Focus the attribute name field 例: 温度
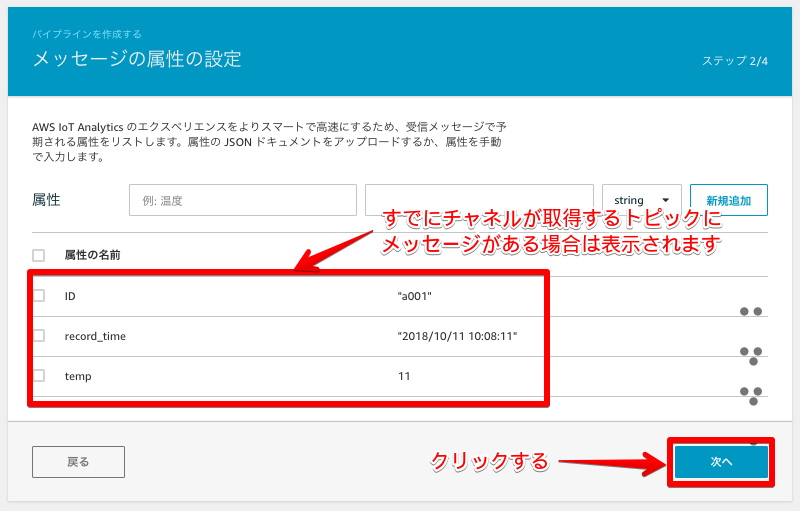This screenshot has height=511, width=800. (243, 200)
